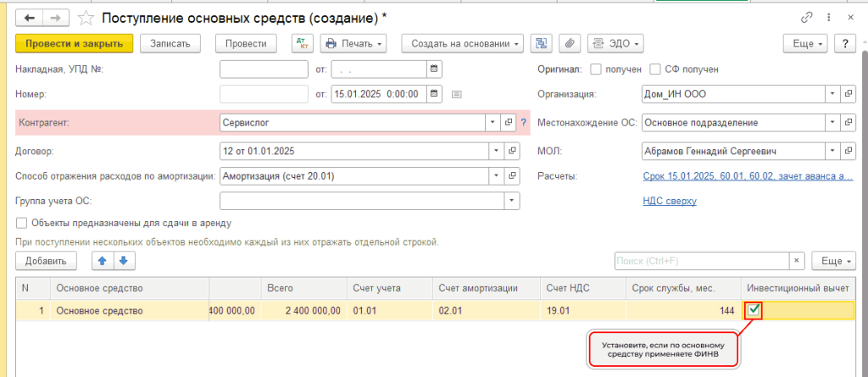Select the Всего cell 2 400 000,00
This screenshot has width=868, height=377.
coord(303,311)
